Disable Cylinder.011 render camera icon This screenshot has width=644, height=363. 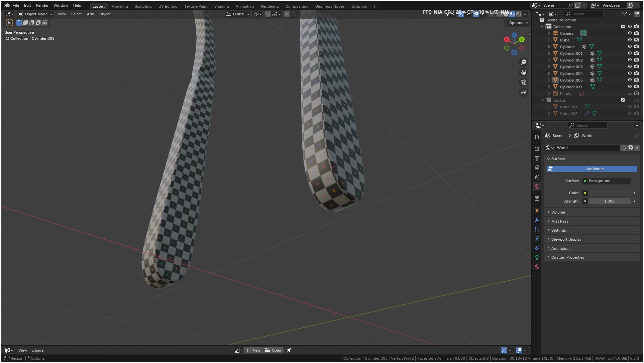click(x=636, y=87)
